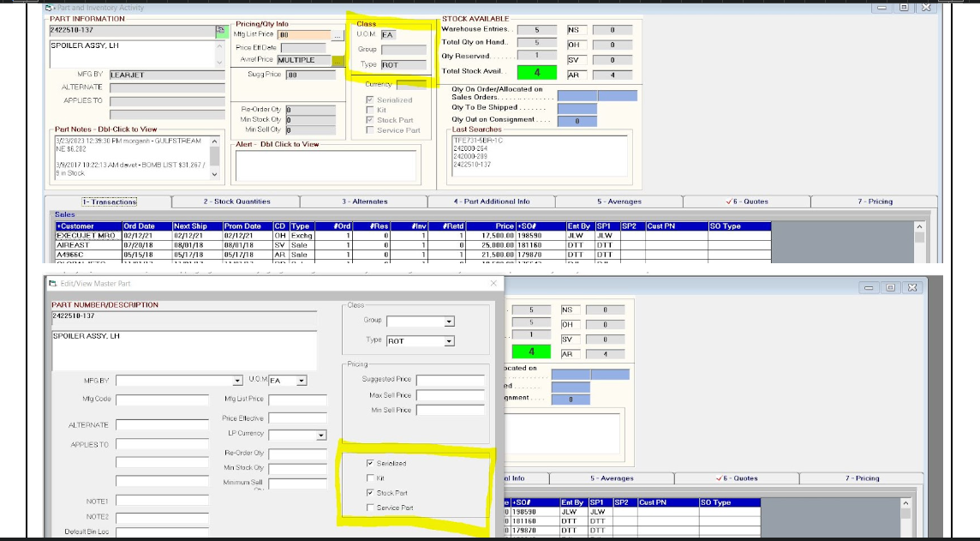Enable the Service Part checkbox in dialog
The width and height of the screenshot is (980, 541).
[x=370, y=508]
